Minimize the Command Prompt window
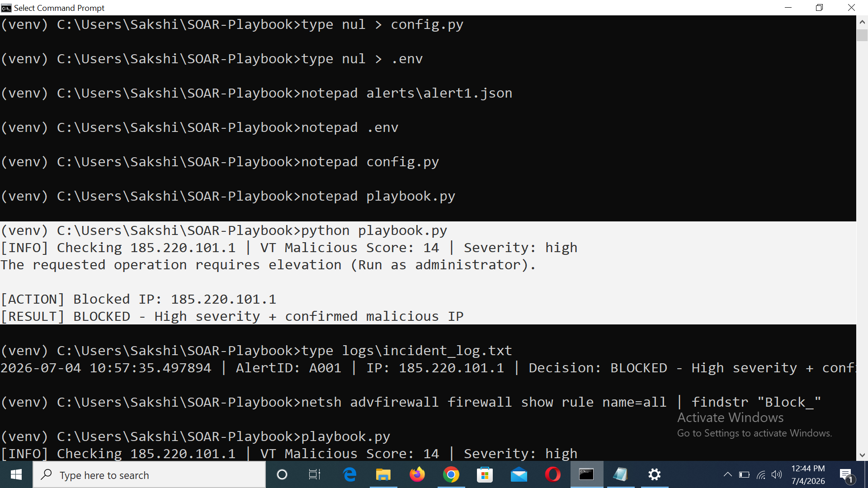868x488 pixels. [788, 8]
